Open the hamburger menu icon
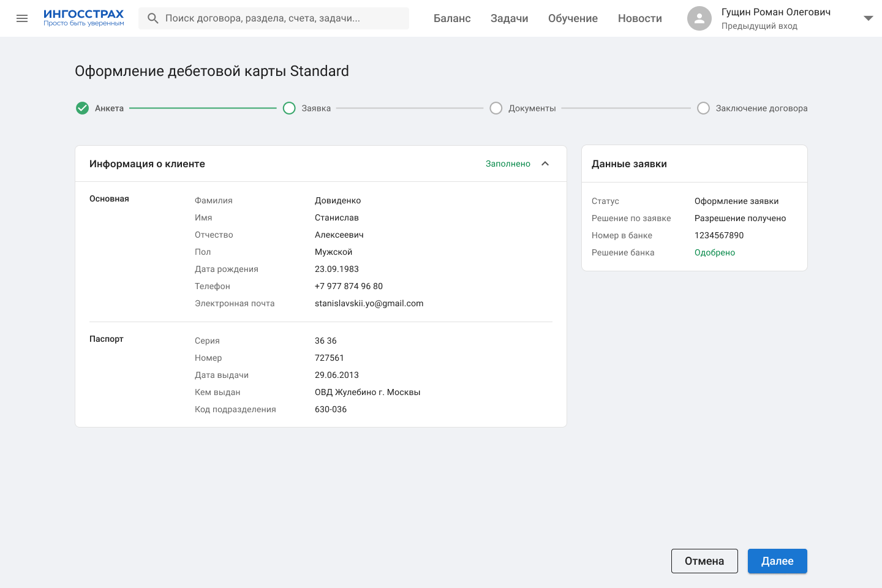The width and height of the screenshot is (882, 588). coord(22,18)
